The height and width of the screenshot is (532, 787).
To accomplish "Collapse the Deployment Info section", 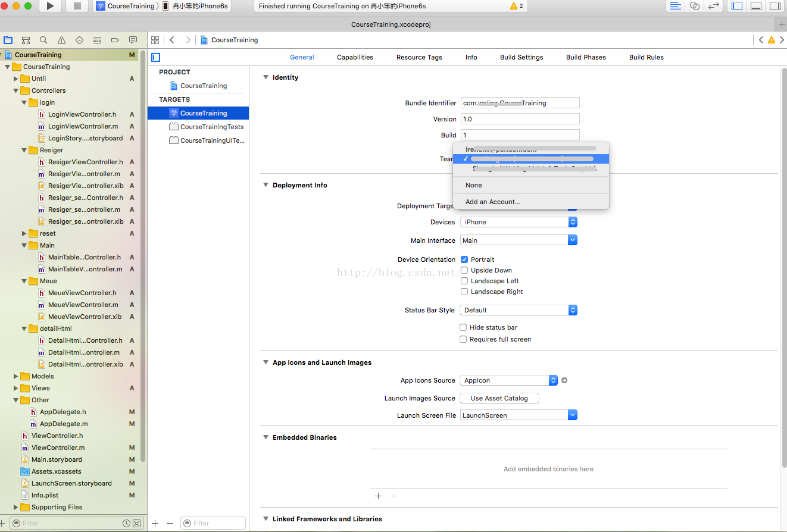I will tap(266, 185).
